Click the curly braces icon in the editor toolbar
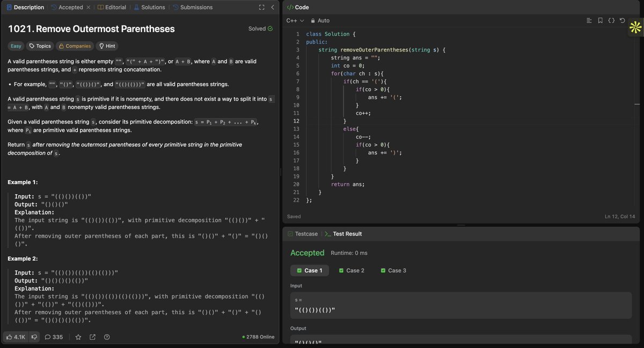Screen dimensions: 644x348 click(611, 20)
